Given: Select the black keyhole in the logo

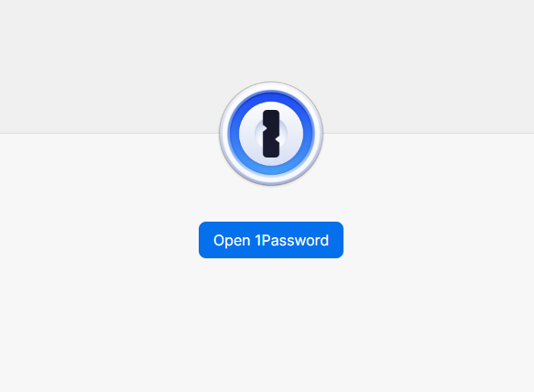Looking at the screenshot, I should (271, 134).
